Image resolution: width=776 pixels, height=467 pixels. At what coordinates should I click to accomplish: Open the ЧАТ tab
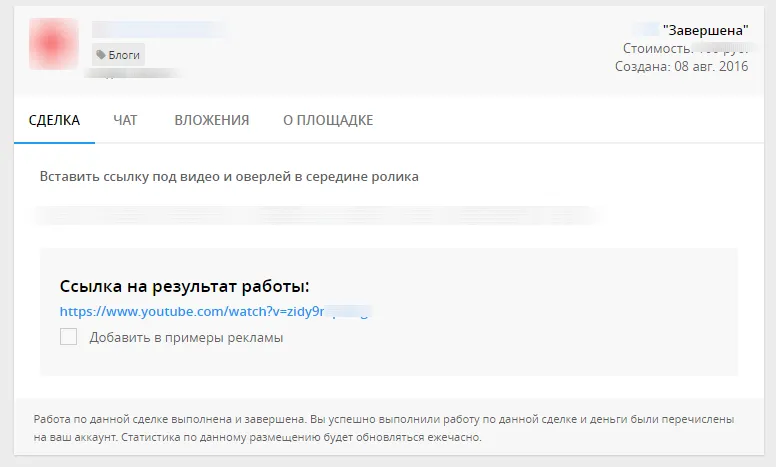tap(125, 120)
